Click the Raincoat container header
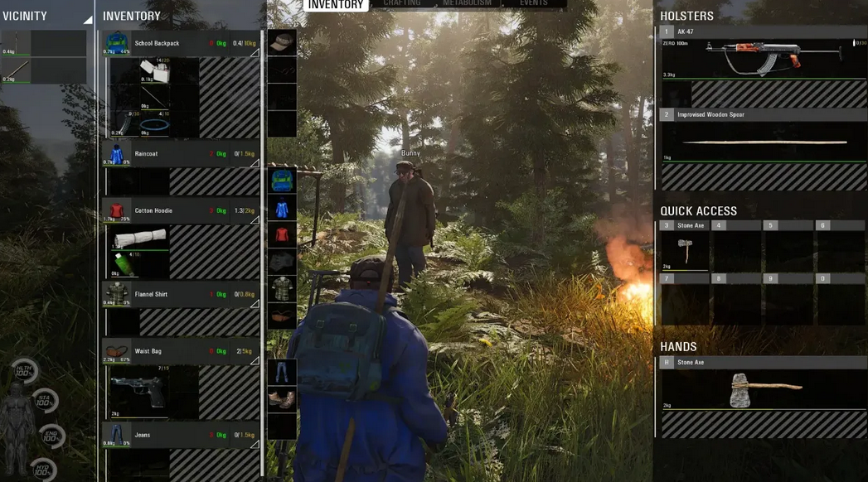This screenshot has height=482, width=868. 182,154
